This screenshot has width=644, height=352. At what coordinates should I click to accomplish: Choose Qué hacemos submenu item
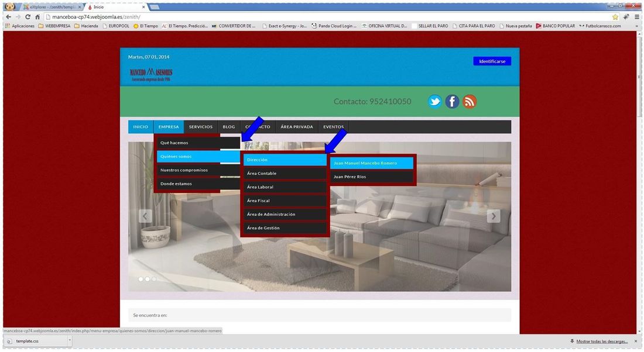point(198,143)
